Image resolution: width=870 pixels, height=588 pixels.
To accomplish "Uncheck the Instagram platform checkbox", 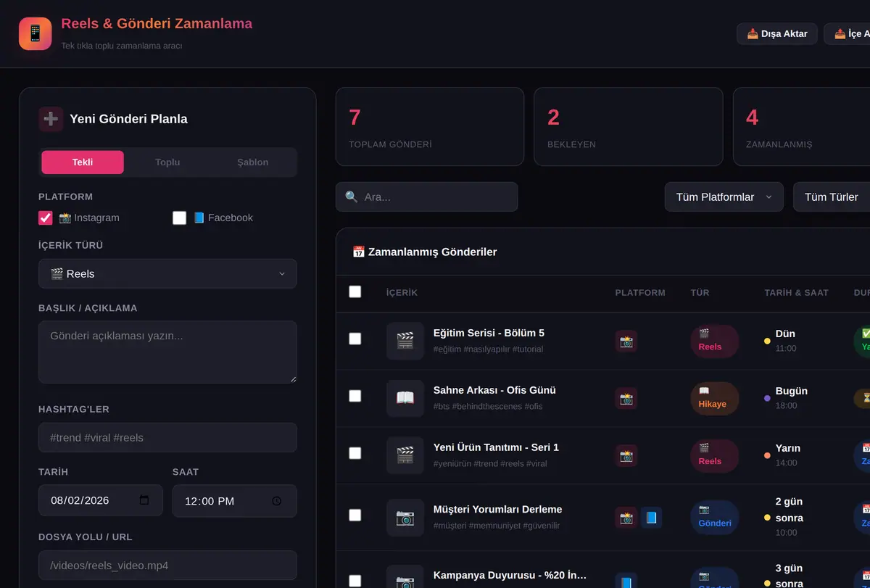I will [x=46, y=218].
